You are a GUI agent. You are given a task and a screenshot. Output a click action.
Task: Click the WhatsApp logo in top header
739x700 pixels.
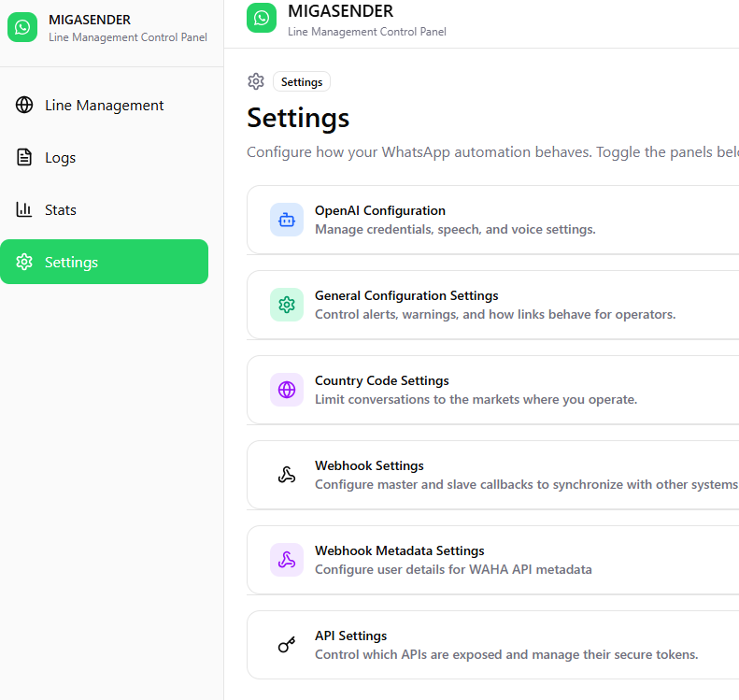pyautogui.click(x=262, y=18)
